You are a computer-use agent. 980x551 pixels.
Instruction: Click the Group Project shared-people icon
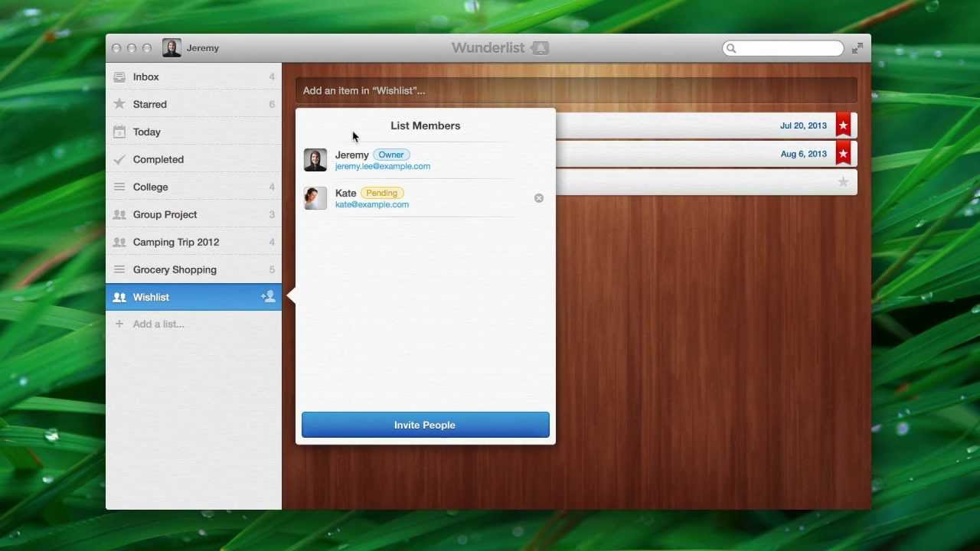click(119, 214)
